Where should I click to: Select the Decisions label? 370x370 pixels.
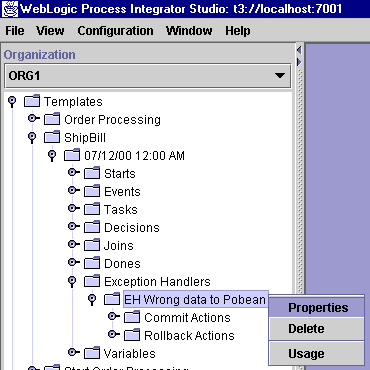pyautogui.click(x=132, y=227)
